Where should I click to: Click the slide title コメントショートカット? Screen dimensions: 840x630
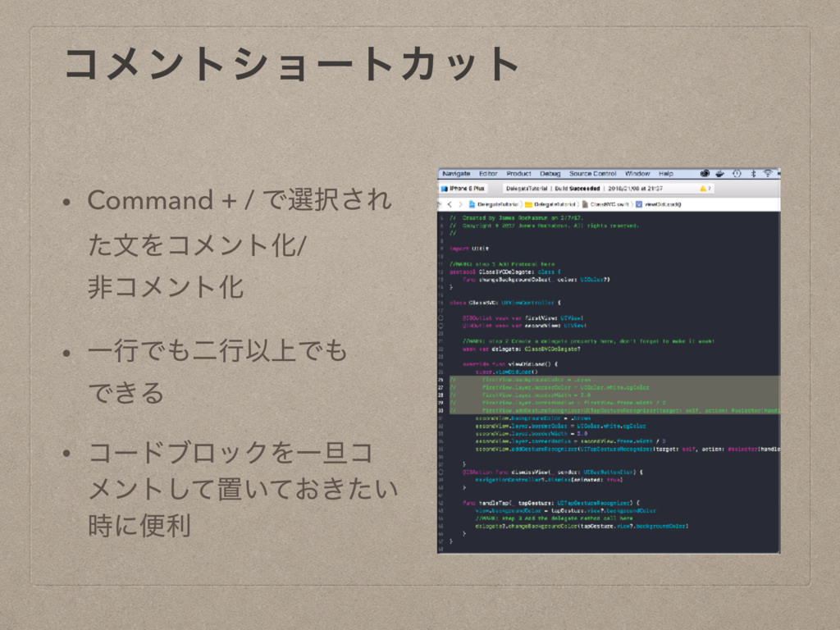point(292,64)
